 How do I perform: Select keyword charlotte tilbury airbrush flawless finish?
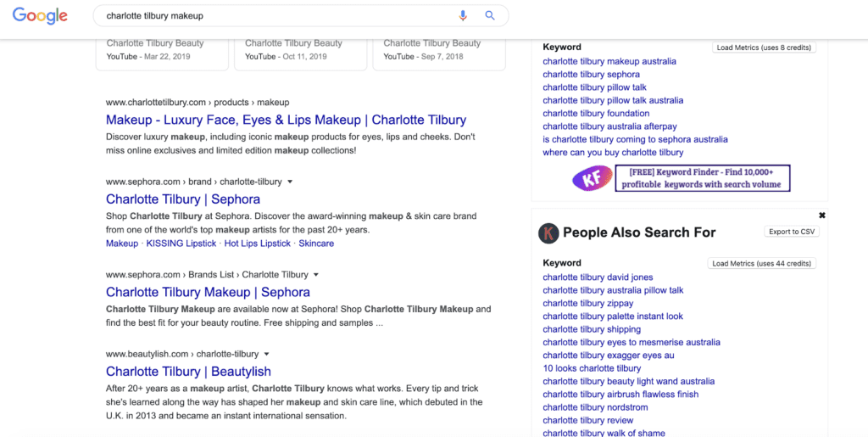[620, 395]
